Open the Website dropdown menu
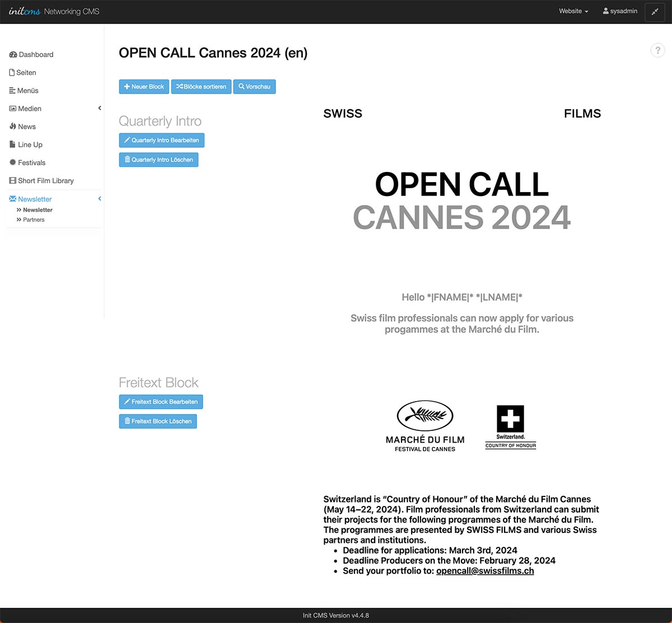672x623 pixels. tap(573, 11)
